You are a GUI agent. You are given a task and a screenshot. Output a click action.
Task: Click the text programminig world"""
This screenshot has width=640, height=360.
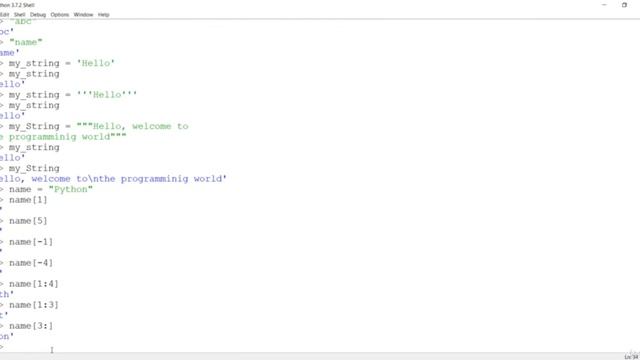[68, 137]
